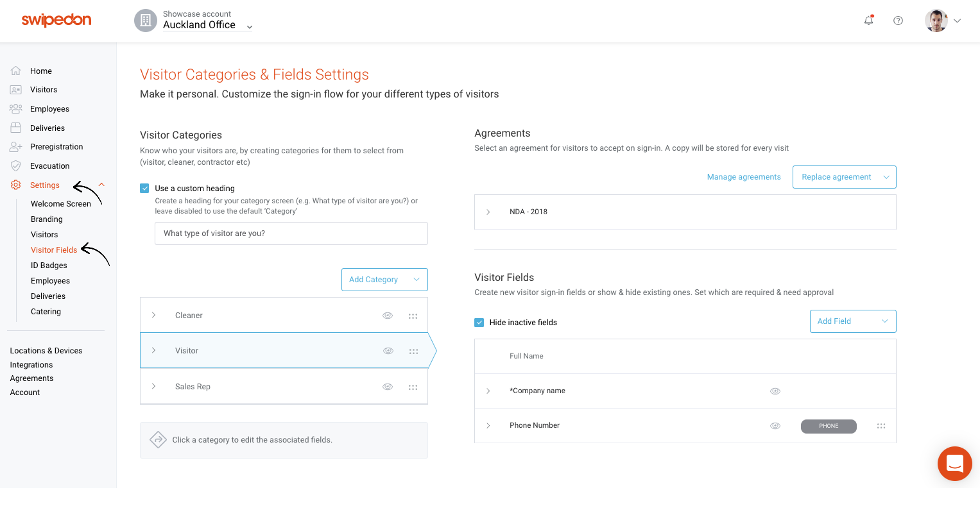Open the notifications bell
This screenshot has height=524, width=980.
(x=868, y=21)
